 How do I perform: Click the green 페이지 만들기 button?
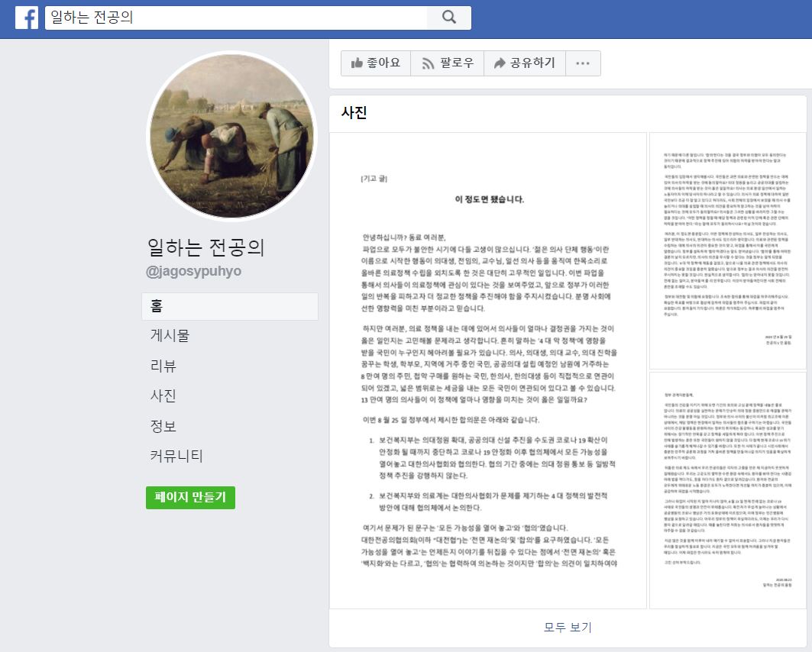click(190, 497)
